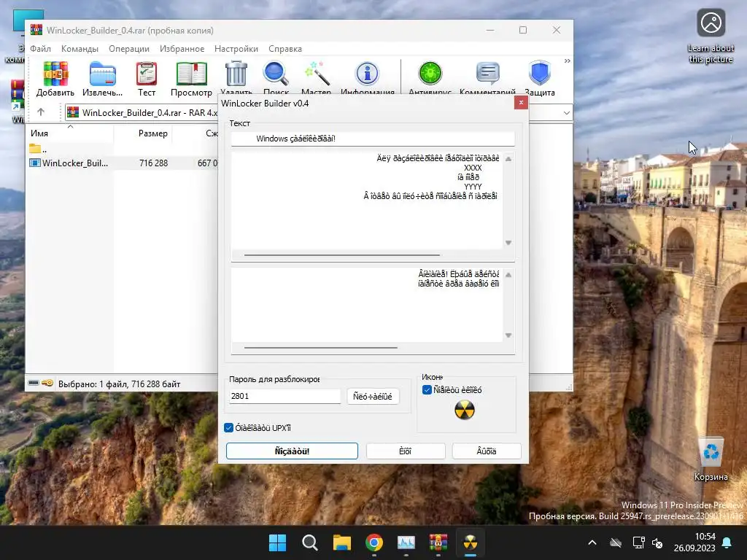Switch to WinRAR on the taskbar
Image resolution: width=747 pixels, height=560 pixels.
coord(438,542)
